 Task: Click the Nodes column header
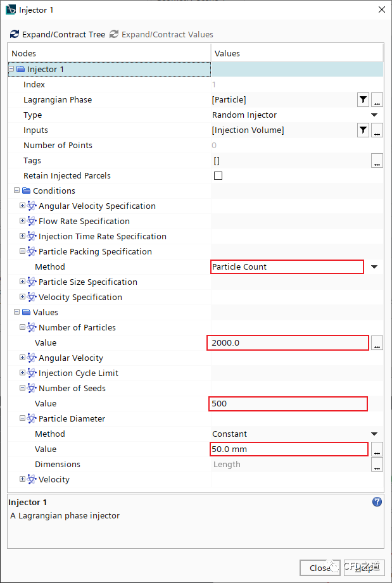point(110,54)
